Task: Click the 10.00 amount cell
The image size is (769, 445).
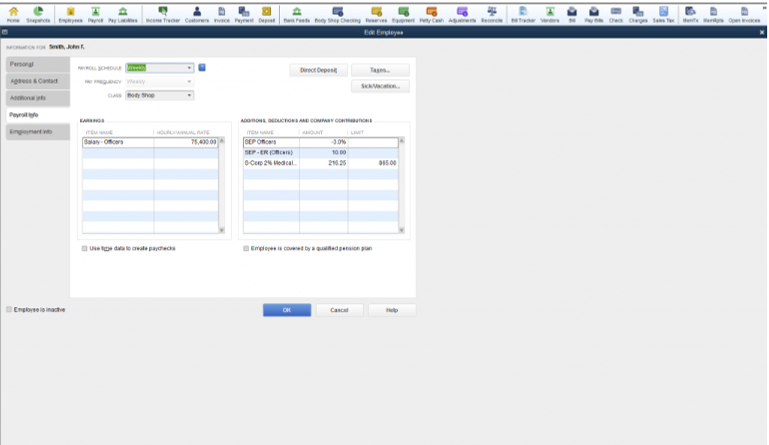Action: pos(324,153)
